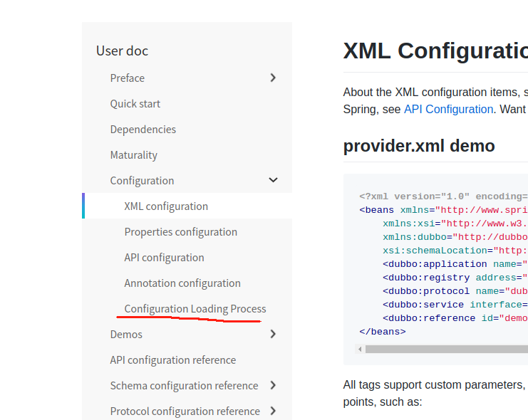This screenshot has height=420, width=528.
Task: Click the code block left scroll arrow
Action: click(360, 349)
